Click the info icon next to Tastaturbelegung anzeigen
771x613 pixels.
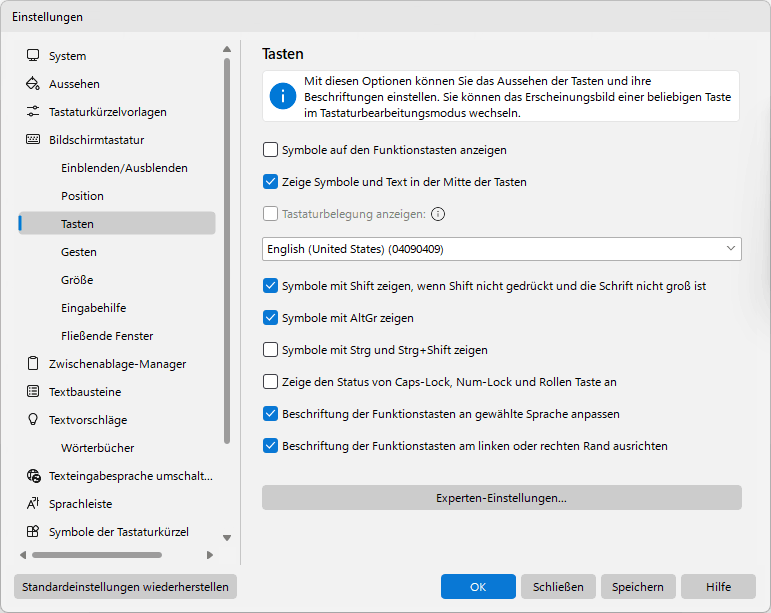click(438, 214)
